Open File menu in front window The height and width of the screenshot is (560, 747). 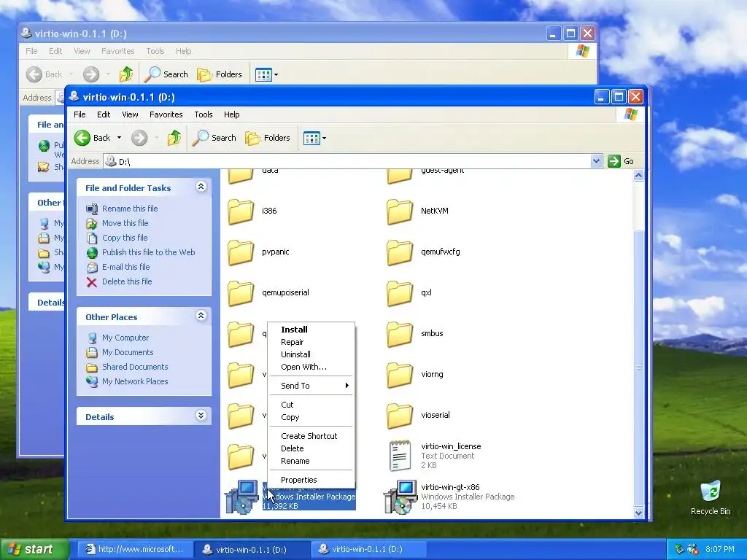80,114
